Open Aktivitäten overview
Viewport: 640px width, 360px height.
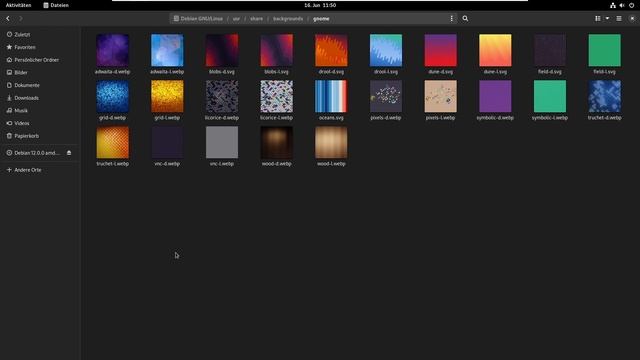[18, 5]
